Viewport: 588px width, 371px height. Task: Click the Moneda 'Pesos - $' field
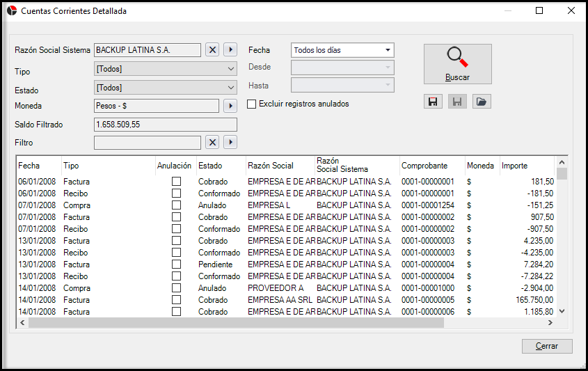(x=157, y=106)
